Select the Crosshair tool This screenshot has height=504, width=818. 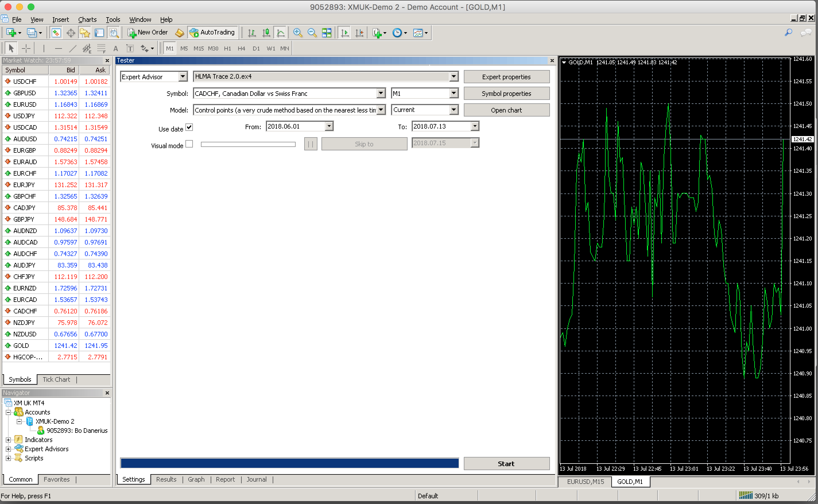click(x=26, y=48)
